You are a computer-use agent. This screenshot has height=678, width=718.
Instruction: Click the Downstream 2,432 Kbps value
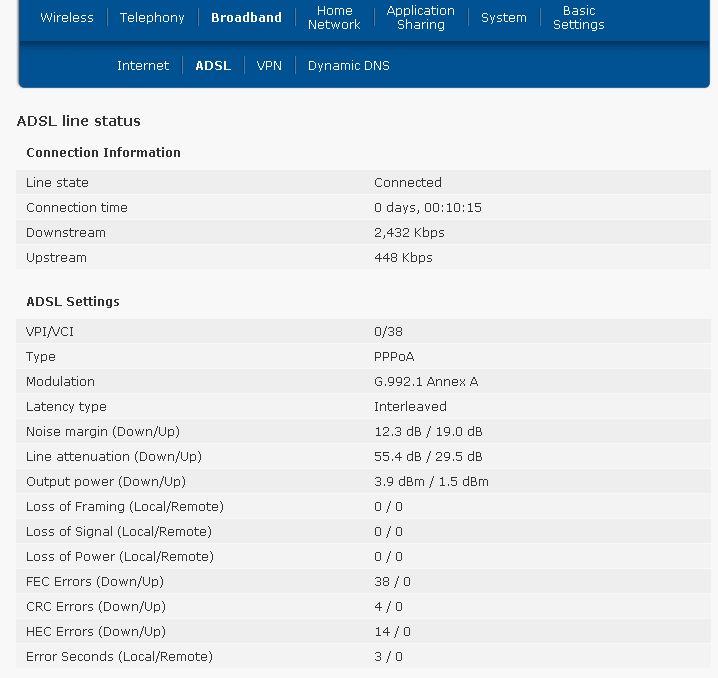(x=409, y=233)
